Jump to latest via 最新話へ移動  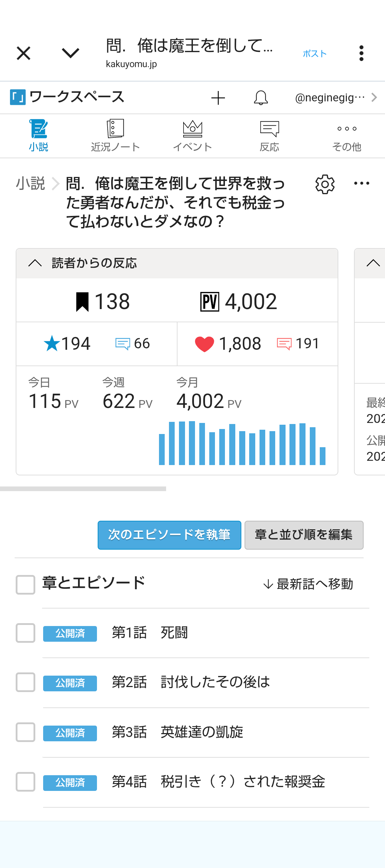pyautogui.click(x=308, y=584)
